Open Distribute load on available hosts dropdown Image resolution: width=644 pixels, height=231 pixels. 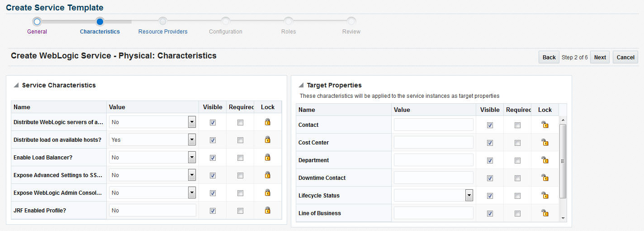pos(192,140)
